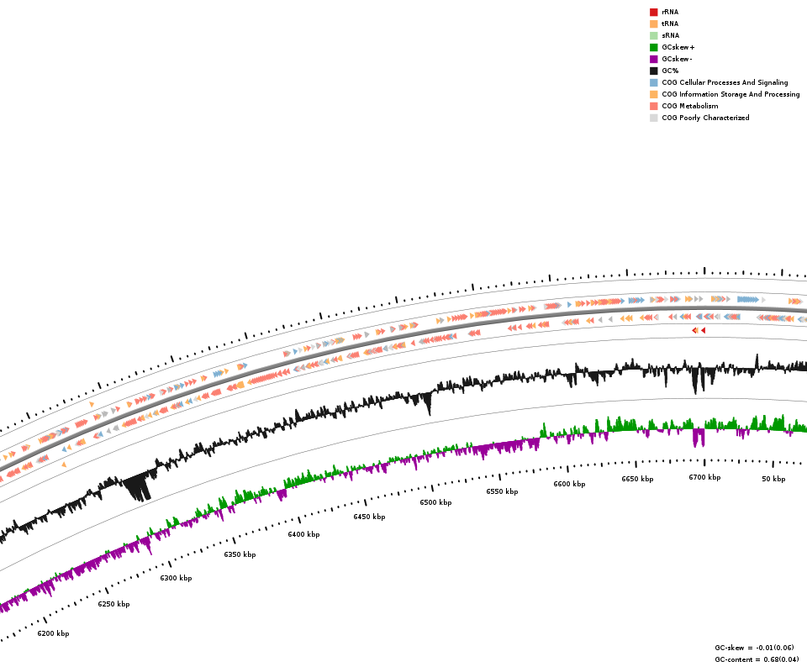Click the 'COG Information Storage And Processing' legend text
This screenshot has height=672, width=807.
(x=731, y=95)
